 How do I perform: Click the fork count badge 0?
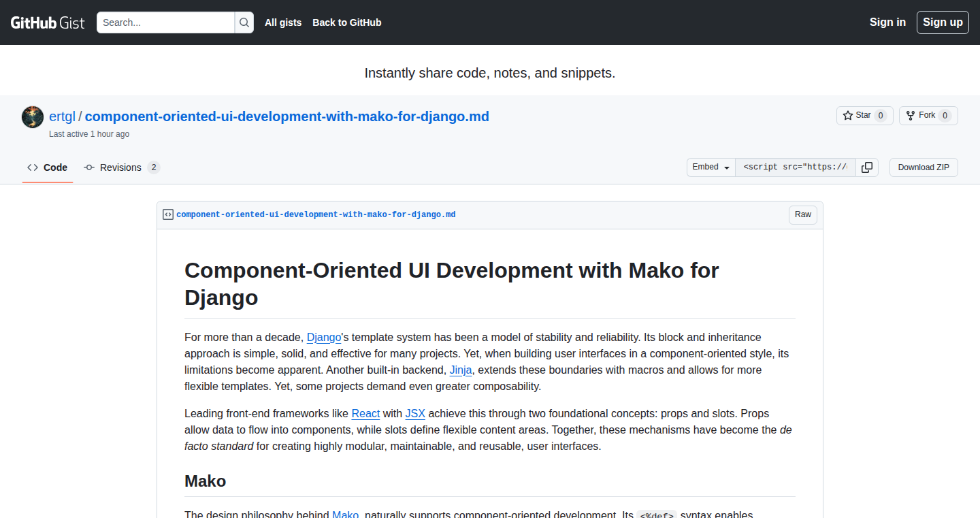[945, 116]
